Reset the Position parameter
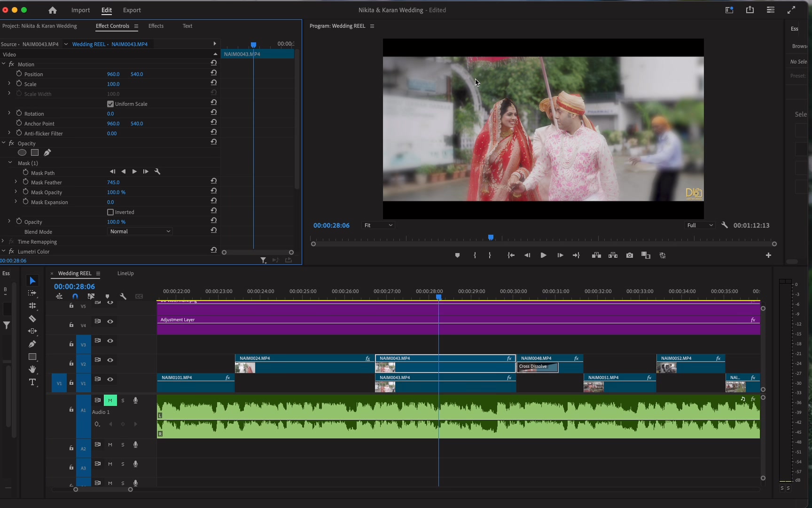Screen dimensions: 812x508 [214, 73]
